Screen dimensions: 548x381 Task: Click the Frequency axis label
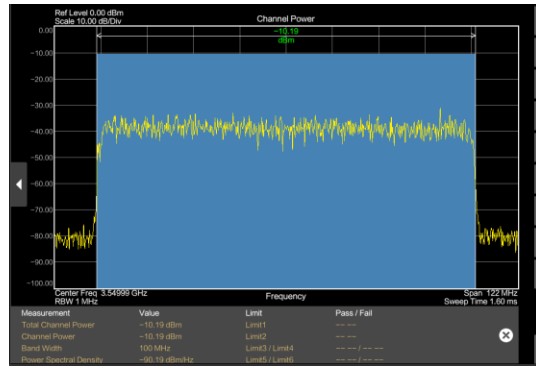click(x=286, y=296)
